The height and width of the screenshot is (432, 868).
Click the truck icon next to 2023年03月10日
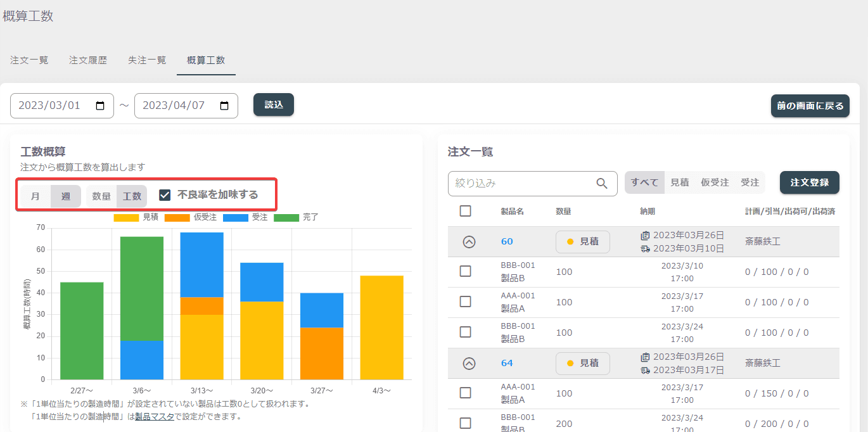[645, 248]
